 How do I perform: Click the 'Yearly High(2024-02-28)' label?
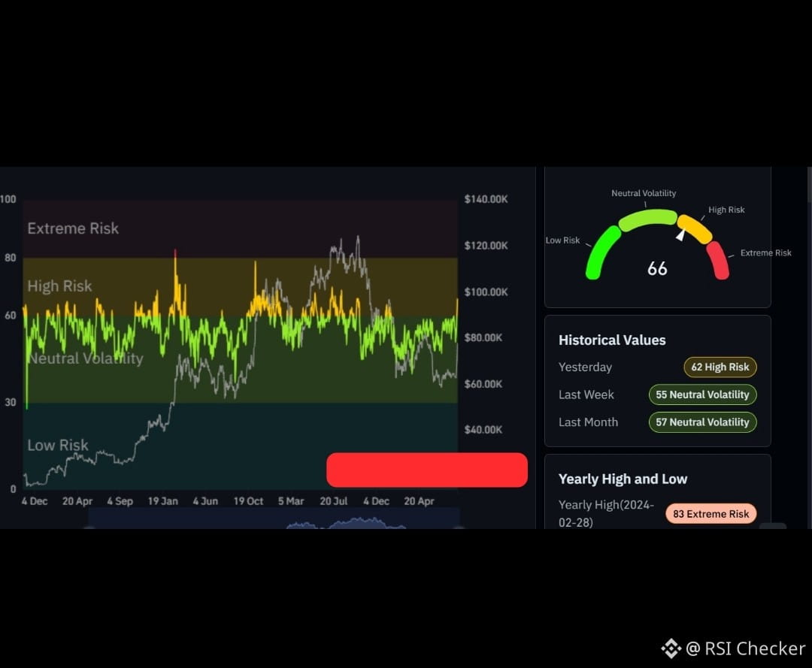pos(606,513)
